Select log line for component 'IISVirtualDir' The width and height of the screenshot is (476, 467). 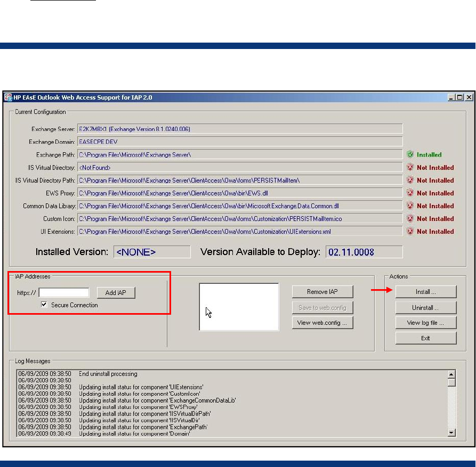139,421
